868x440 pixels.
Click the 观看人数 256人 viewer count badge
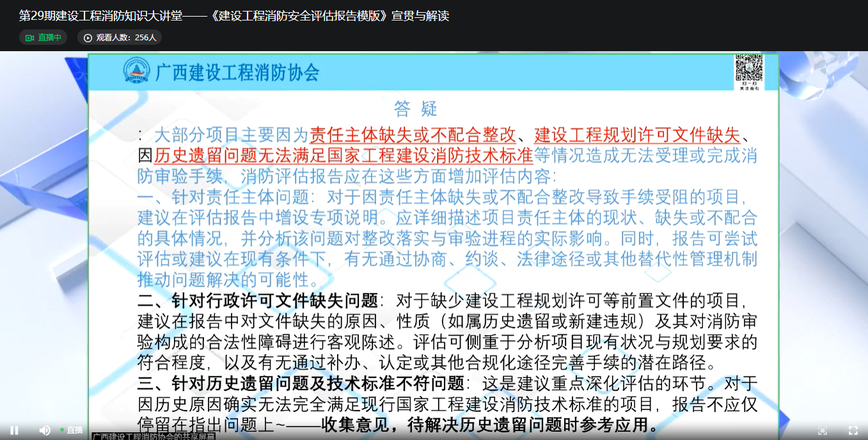click(x=120, y=38)
